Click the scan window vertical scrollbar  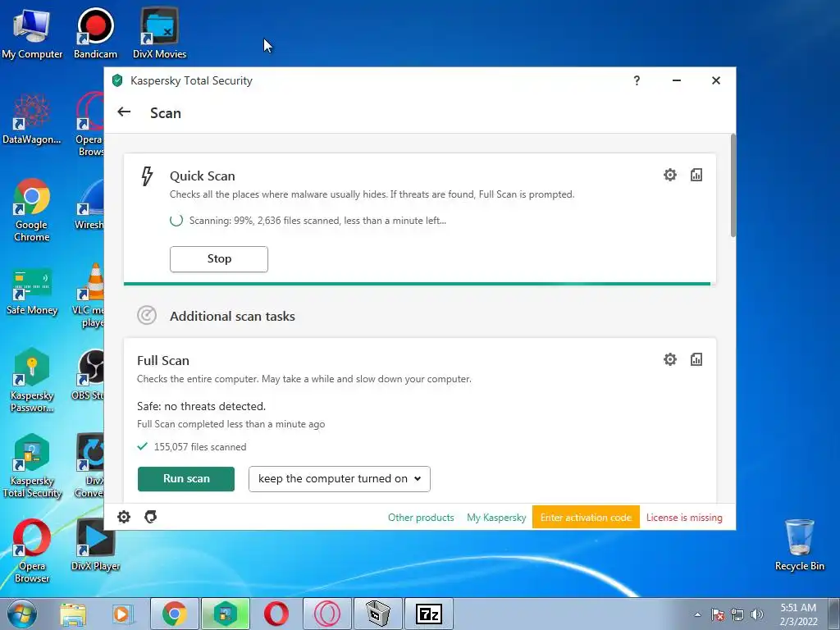click(733, 185)
